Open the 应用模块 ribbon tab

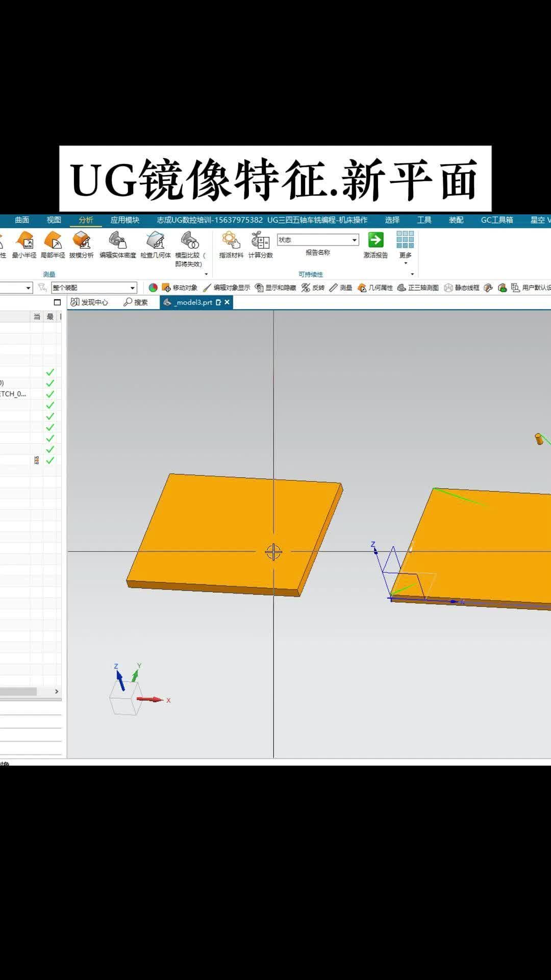click(x=125, y=220)
